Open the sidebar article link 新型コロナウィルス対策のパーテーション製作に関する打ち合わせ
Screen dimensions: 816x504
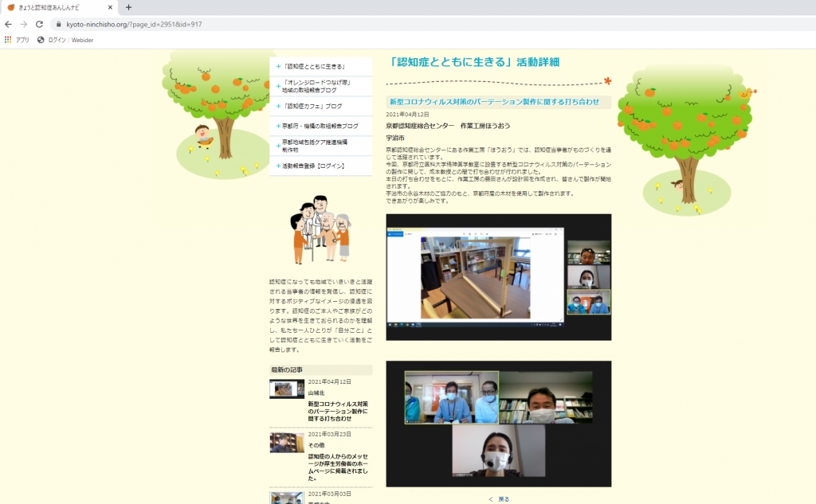(x=338, y=411)
